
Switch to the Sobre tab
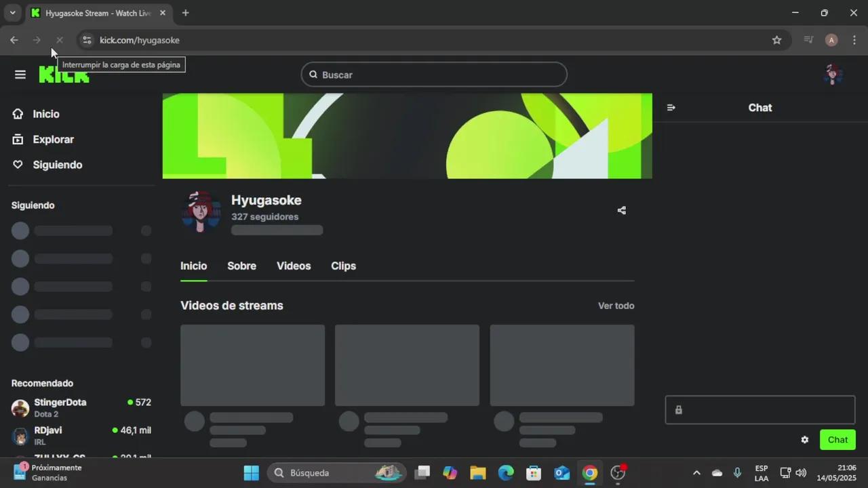241,266
